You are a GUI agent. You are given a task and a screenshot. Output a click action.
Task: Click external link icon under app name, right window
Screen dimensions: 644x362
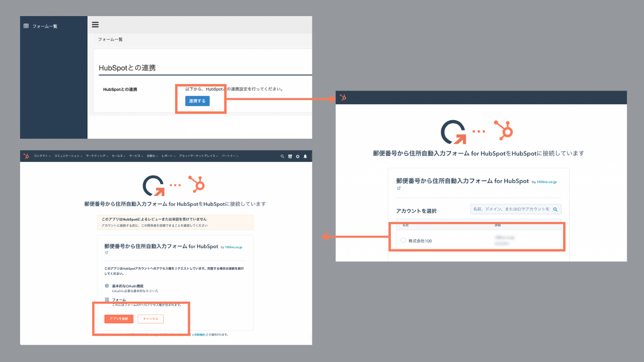[x=399, y=188]
